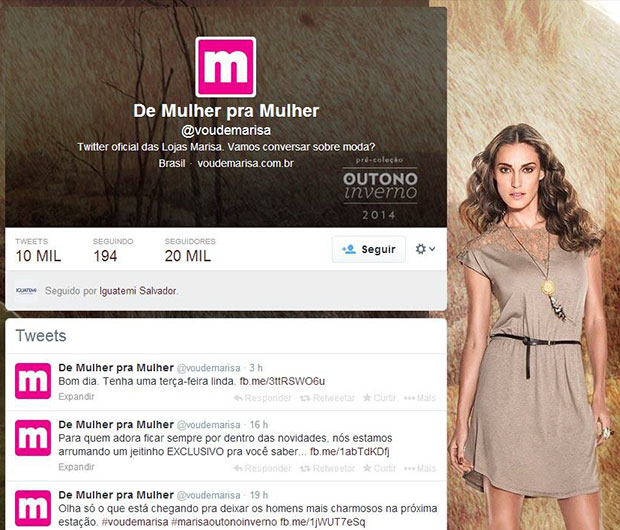Retweet the 'Bom dia' tweet
620x530 pixels.
pyautogui.click(x=327, y=398)
